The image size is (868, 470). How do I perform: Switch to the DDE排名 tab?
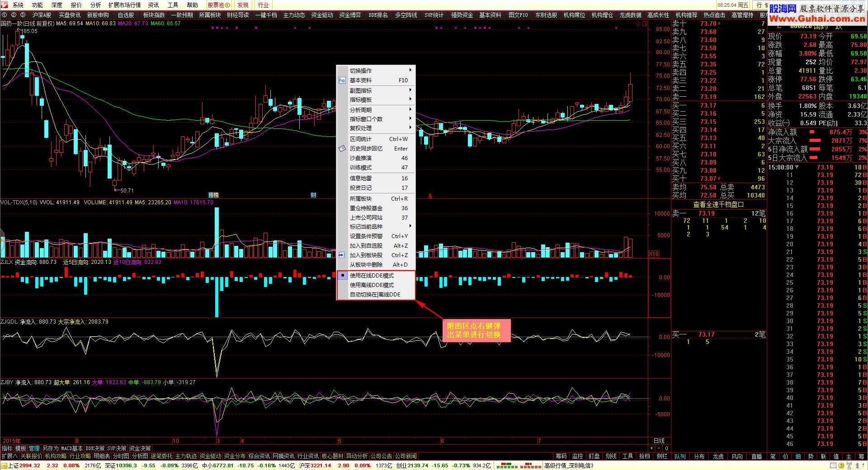point(378,15)
